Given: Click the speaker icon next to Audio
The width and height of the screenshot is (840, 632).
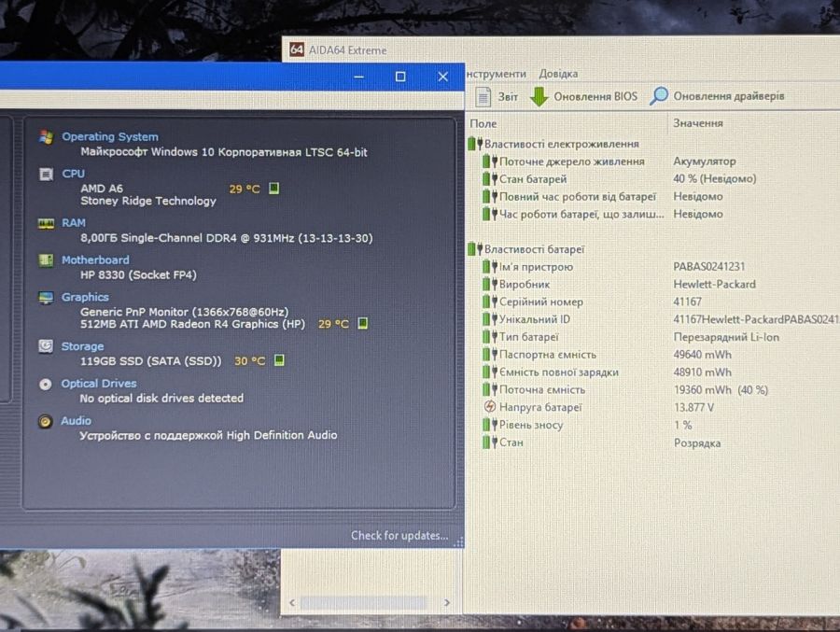Looking at the screenshot, I should [x=45, y=421].
